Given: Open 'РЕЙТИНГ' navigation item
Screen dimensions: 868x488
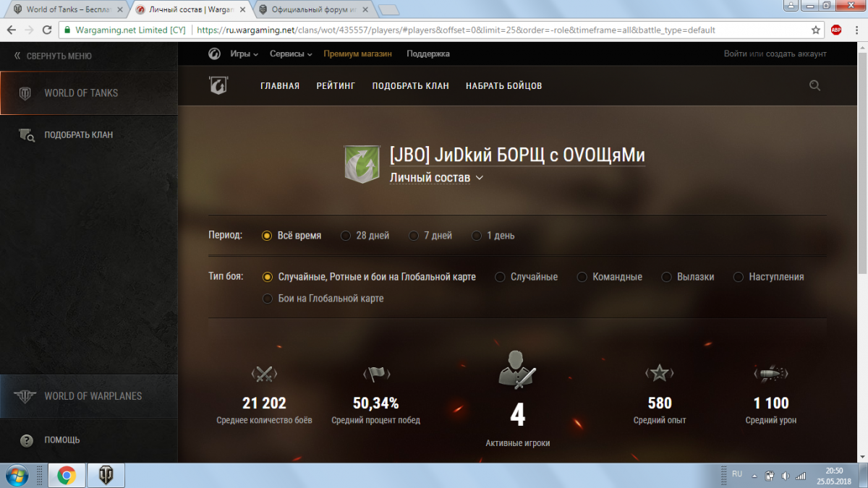Looking at the screenshot, I should click(x=336, y=86).
